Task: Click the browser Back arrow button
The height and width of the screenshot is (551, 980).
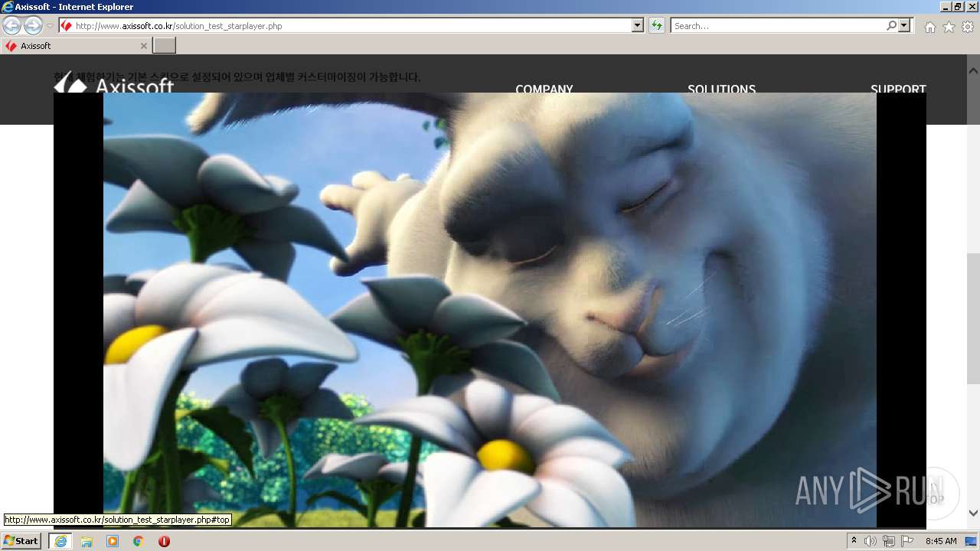Action: (11, 25)
